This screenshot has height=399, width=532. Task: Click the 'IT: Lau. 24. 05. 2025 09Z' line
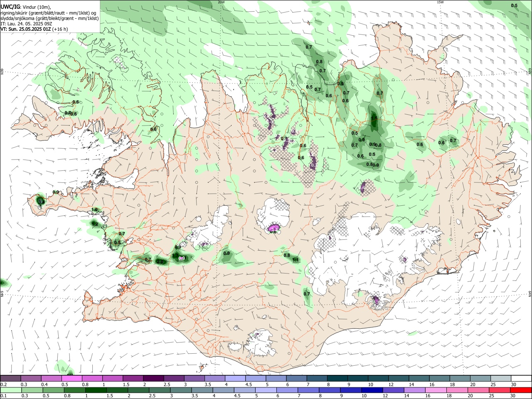(x=26, y=24)
